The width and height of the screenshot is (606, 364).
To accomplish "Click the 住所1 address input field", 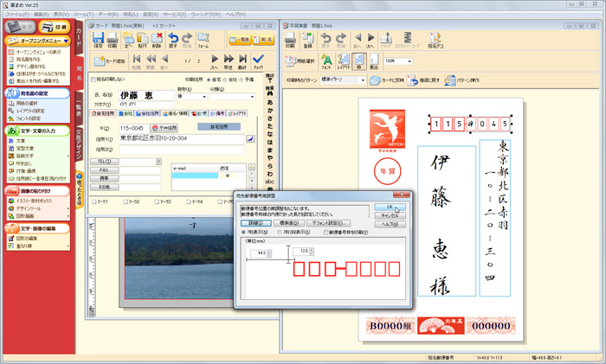I will point(182,137).
